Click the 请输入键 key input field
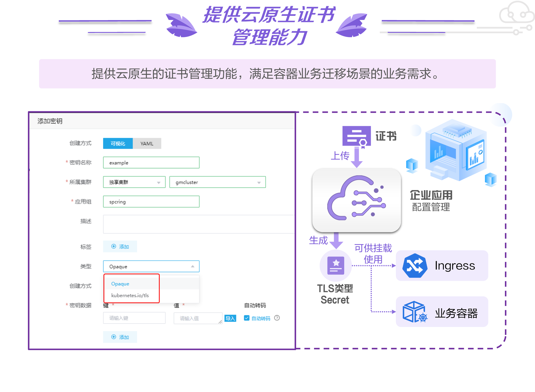The height and width of the screenshot is (392, 535). click(134, 318)
